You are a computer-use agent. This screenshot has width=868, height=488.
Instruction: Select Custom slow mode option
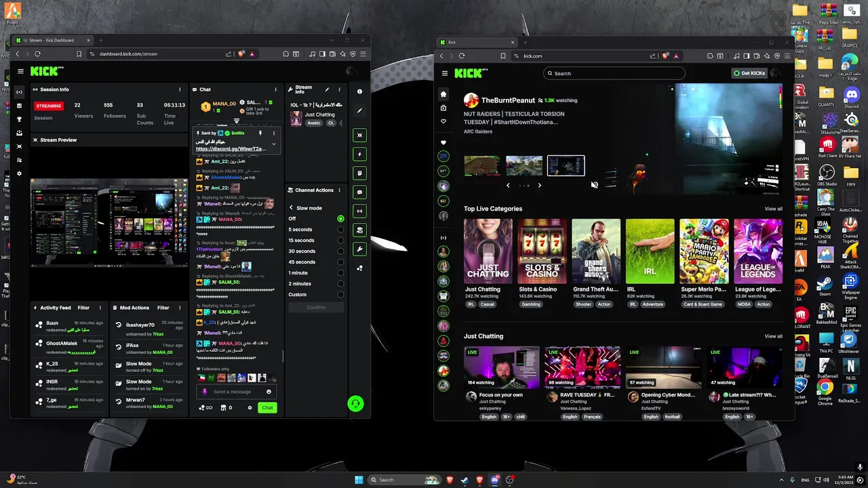tap(340, 295)
